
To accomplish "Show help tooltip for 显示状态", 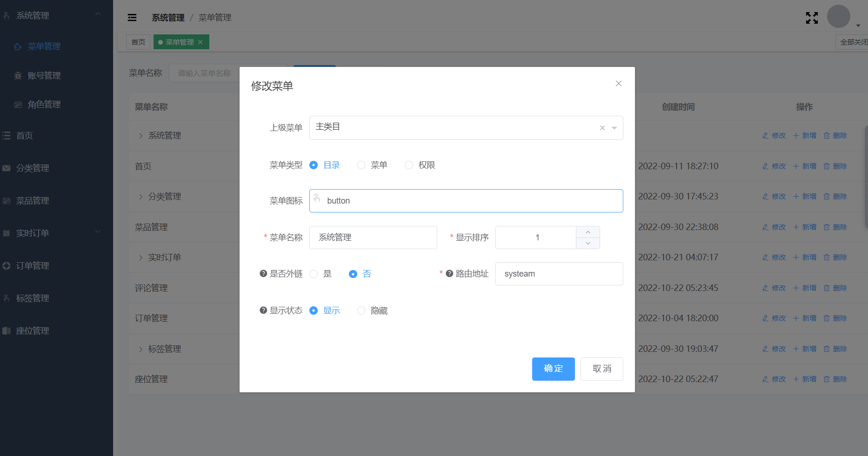I will pos(263,311).
